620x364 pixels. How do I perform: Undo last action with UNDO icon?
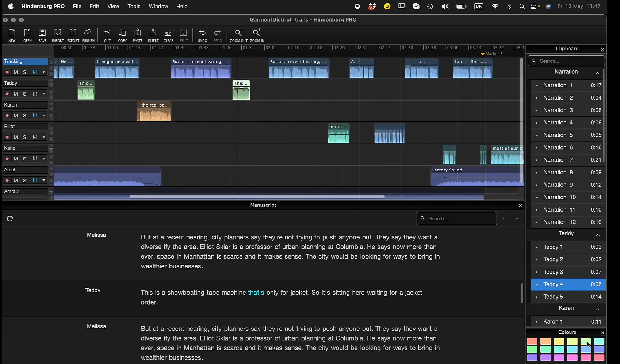(202, 35)
